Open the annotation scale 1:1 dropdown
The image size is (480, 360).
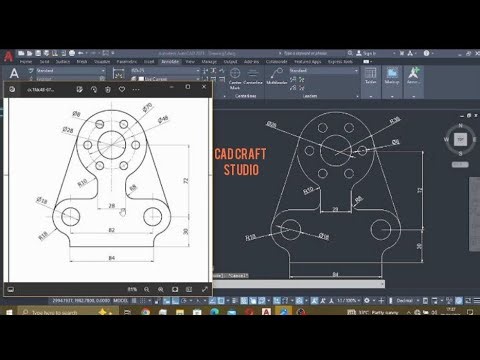pyautogui.click(x=348, y=301)
